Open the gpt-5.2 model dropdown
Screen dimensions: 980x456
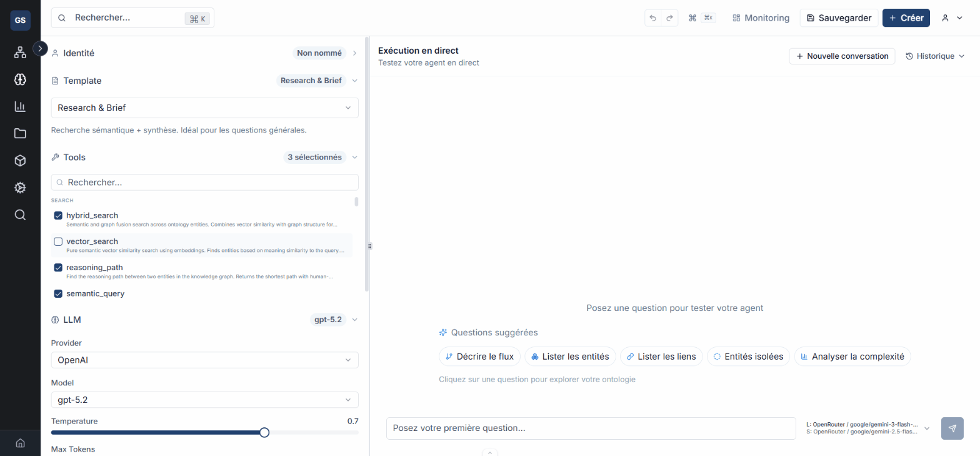point(204,400)
